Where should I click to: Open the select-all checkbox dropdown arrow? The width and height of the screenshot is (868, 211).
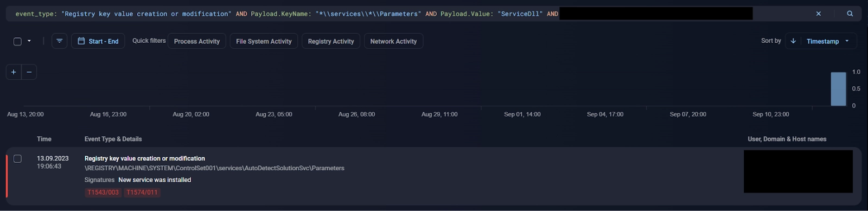click(29, 41)
